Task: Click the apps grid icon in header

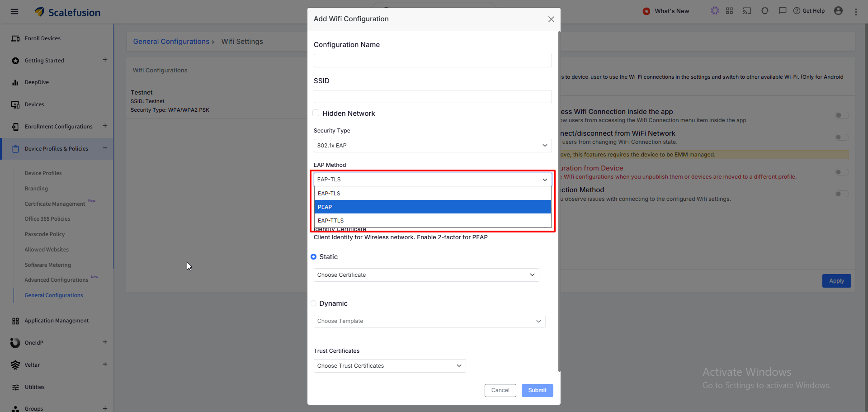Action: pyautogui.click(x=729, y=11)
